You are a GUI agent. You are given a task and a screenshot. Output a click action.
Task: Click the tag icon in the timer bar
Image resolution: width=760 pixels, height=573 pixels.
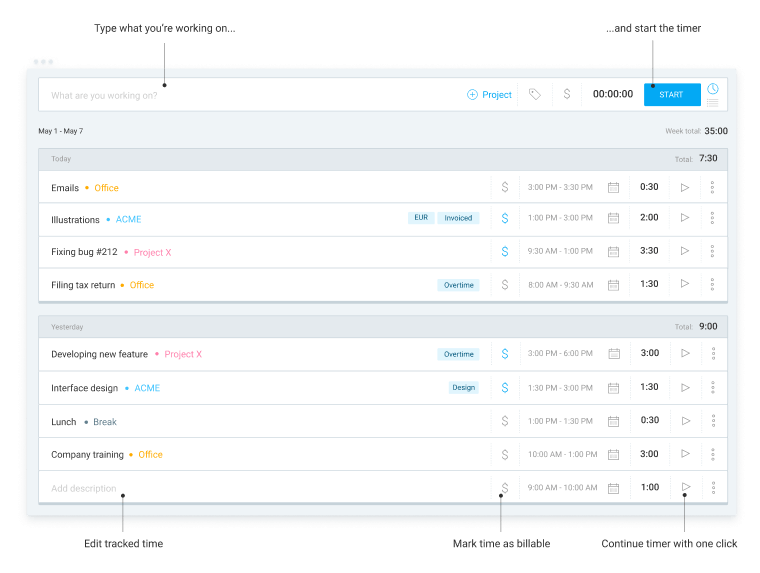click(x=535, y=94)
